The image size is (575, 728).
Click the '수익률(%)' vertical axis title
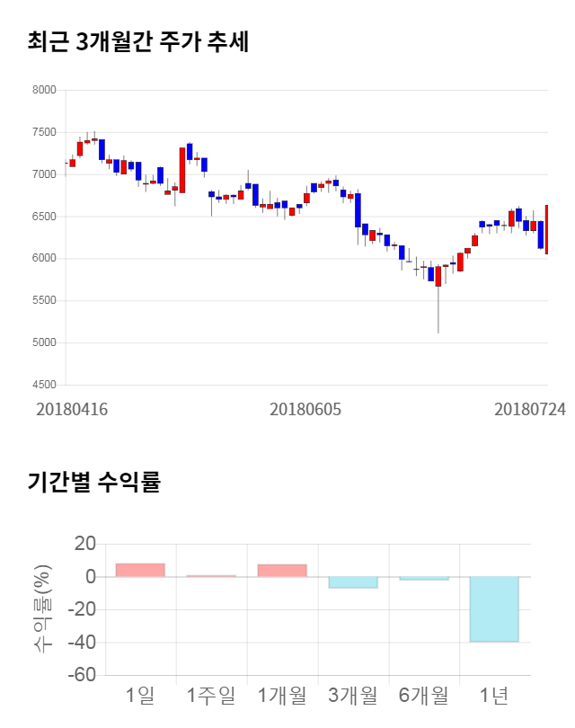43,608
